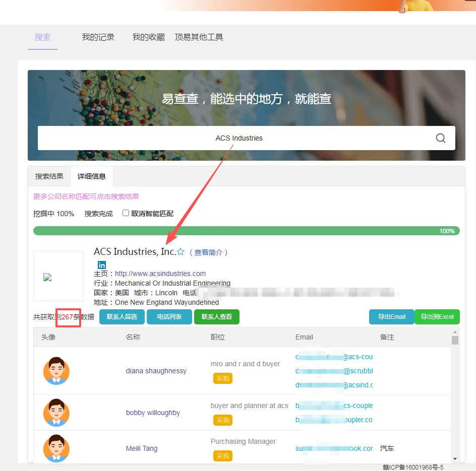Click the 搜索完成 status text

click(99, 214)
